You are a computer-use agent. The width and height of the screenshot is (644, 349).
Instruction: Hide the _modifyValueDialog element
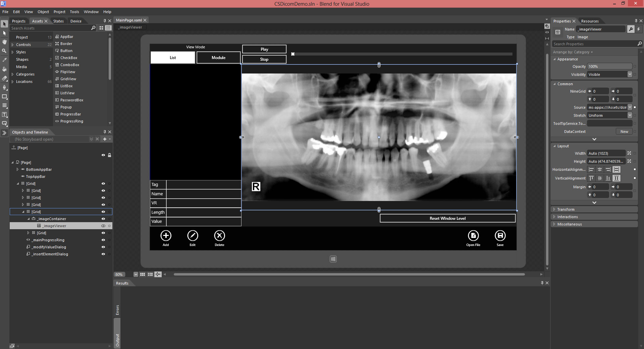pos(103,247)
